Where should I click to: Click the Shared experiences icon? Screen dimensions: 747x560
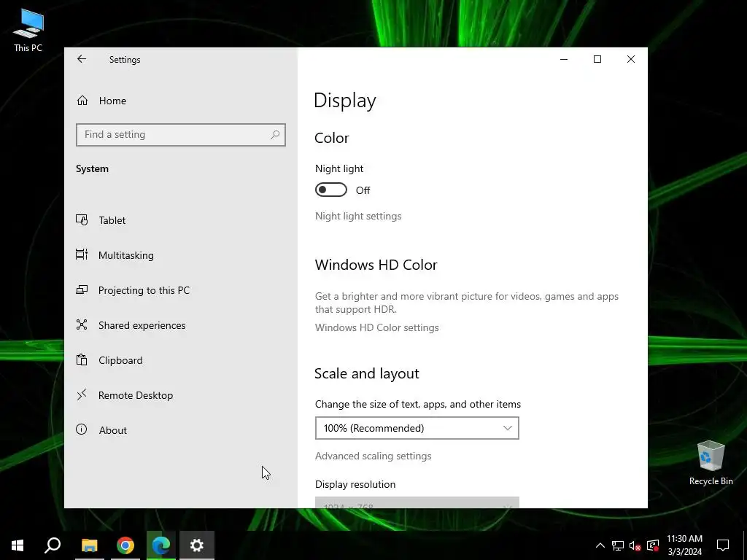point(82,324)
